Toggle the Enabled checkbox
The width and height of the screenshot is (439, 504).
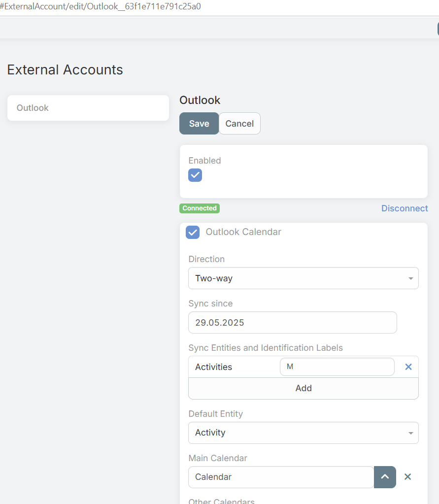(x=195, y=175)
